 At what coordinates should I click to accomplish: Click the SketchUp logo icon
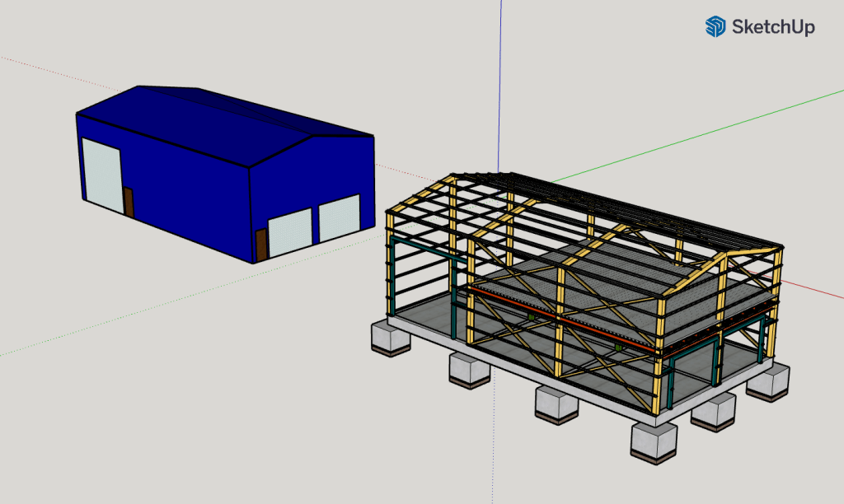[715, 27]
